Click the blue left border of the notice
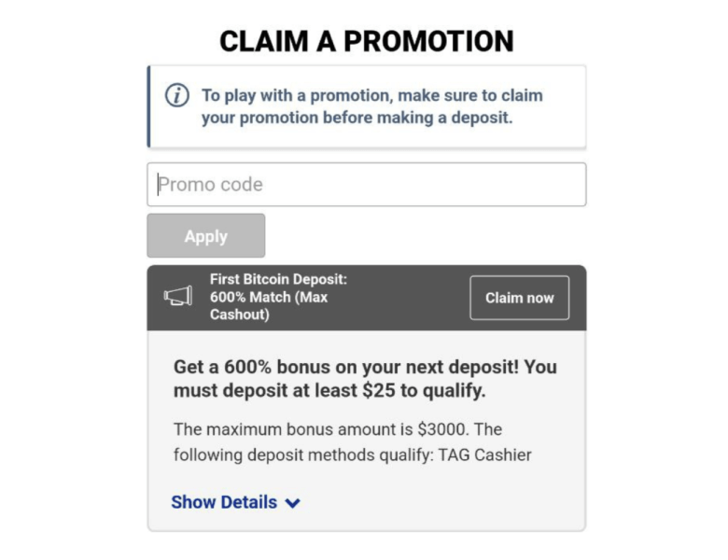728x560 pixels. coord(148,106)
